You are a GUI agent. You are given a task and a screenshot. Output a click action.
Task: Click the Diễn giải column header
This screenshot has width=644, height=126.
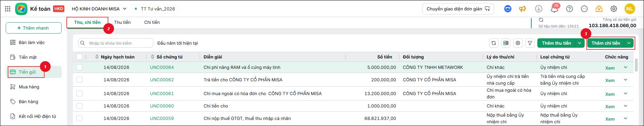point(213,57)
